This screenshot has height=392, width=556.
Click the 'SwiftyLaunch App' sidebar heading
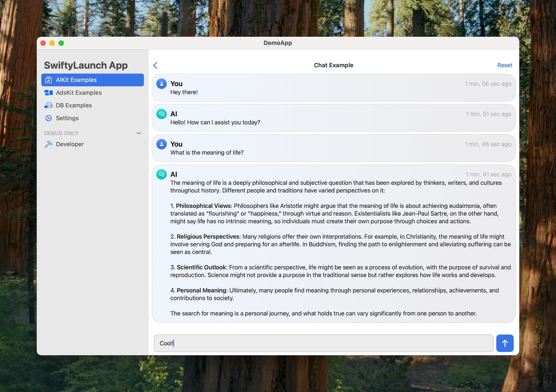86,65
